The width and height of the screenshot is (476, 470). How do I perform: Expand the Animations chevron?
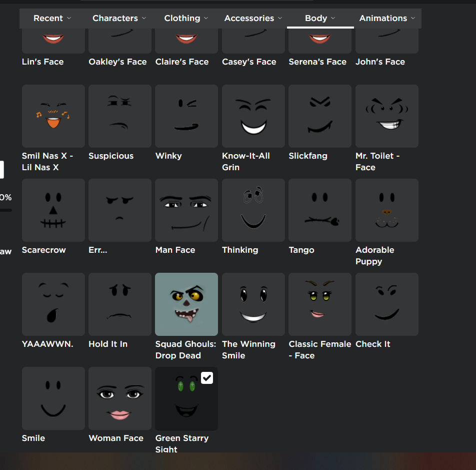[413, 18]
